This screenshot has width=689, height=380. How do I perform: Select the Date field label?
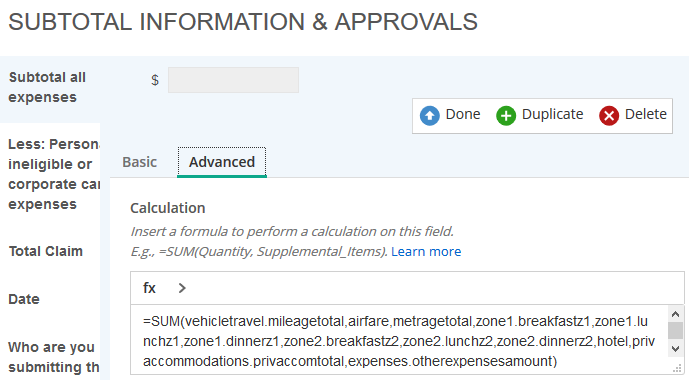click(x=24, y=299)
